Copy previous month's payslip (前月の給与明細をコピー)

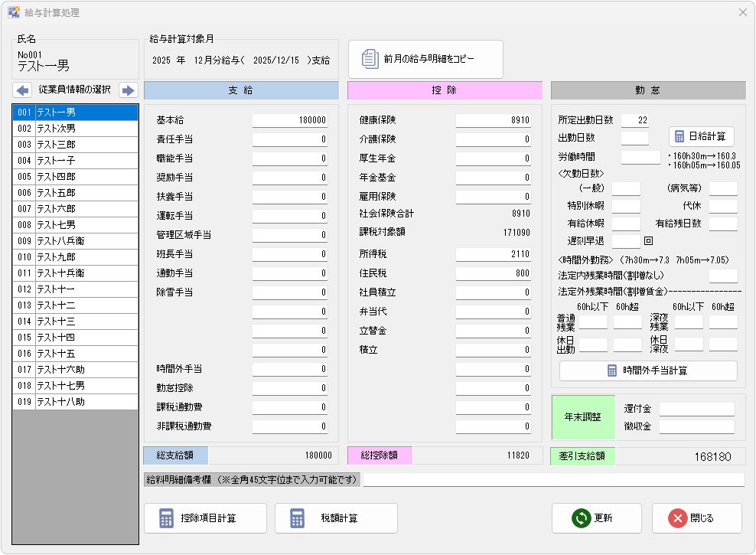425,59
